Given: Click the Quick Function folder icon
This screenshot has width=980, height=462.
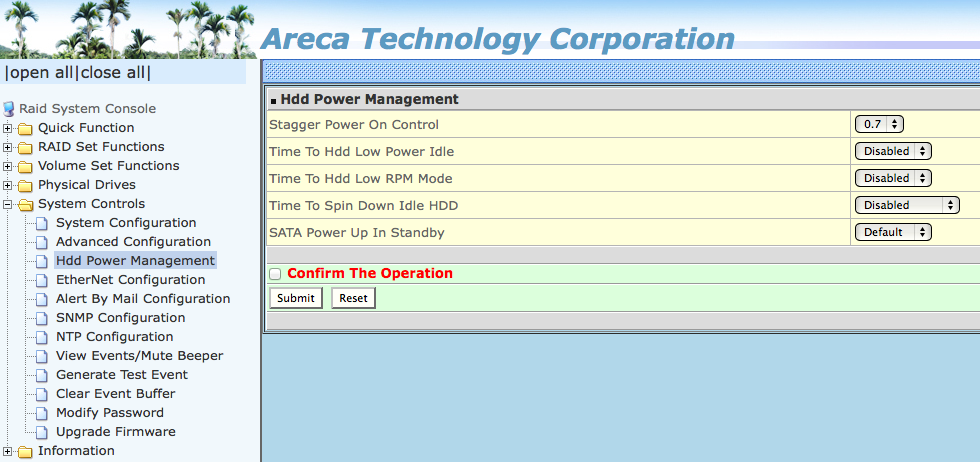Looking at the screenshot, I should point(25,129).
